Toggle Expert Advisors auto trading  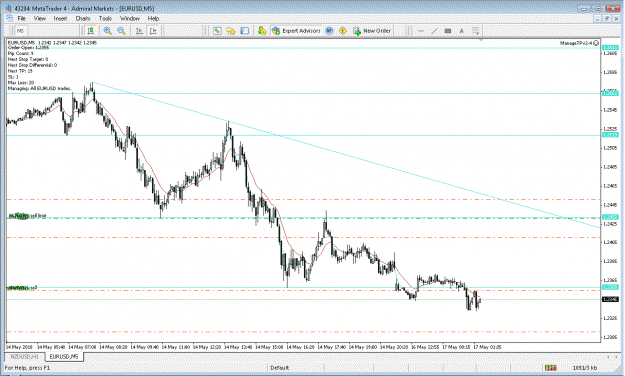click(296, 31)
